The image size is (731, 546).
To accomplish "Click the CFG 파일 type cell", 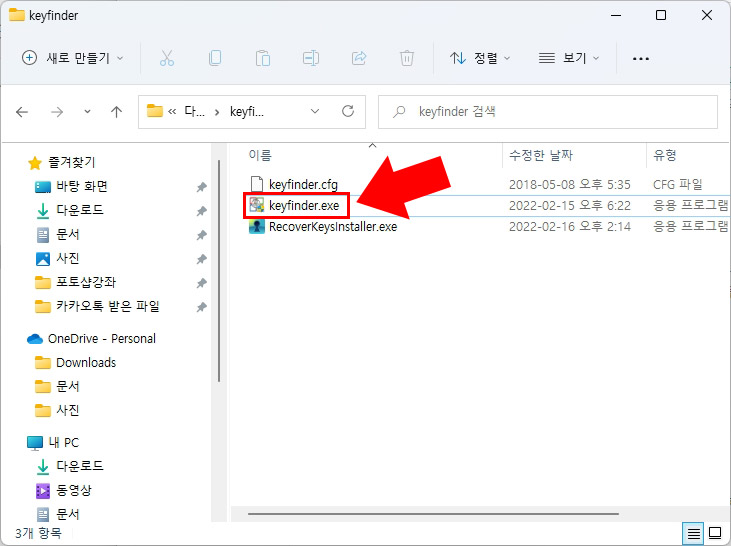I will (677, 185).
